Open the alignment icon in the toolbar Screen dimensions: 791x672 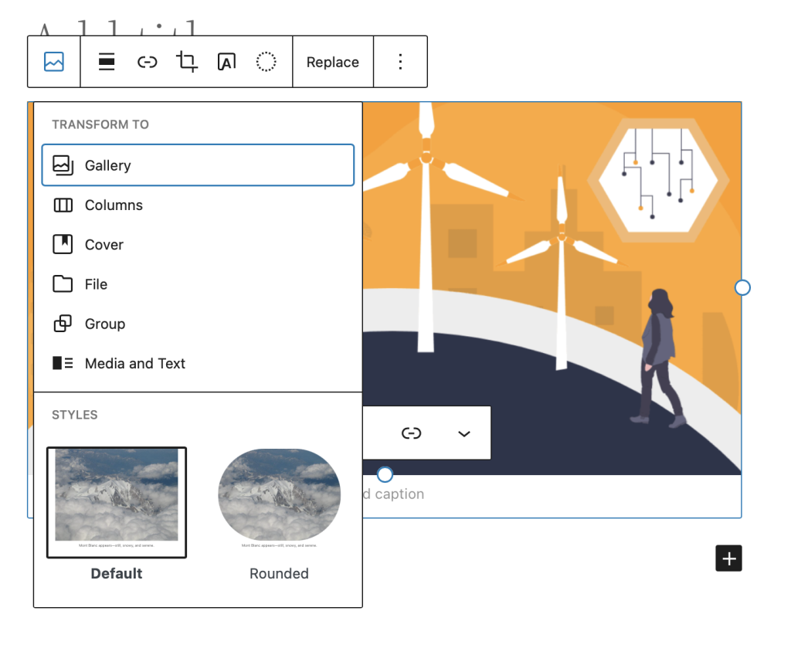[106, 61]
